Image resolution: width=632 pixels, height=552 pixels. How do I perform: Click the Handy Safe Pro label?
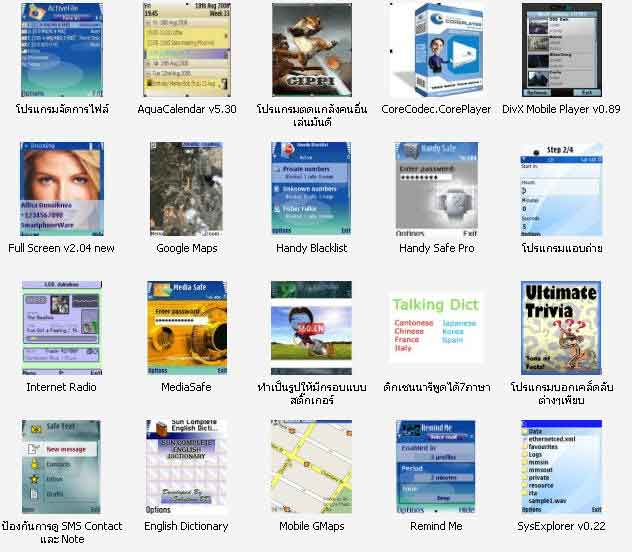[x=437, y=248]
